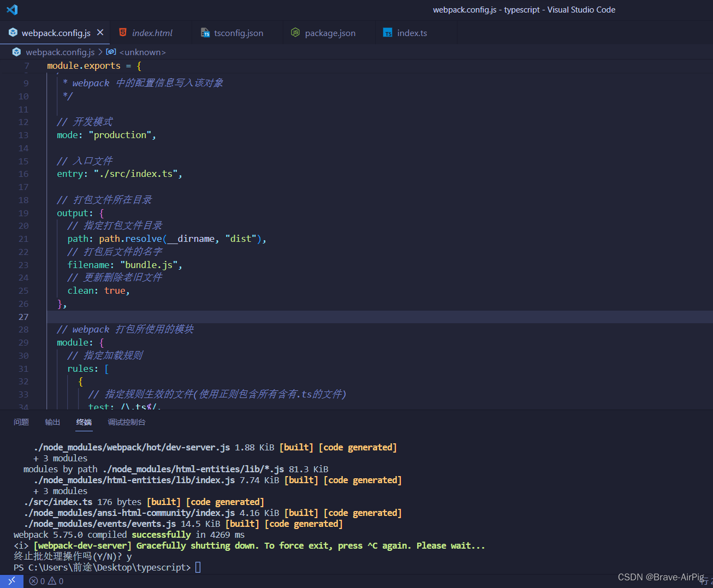Click the tsconfig.json file icon

pyautogui.click(x=205, y=33)
